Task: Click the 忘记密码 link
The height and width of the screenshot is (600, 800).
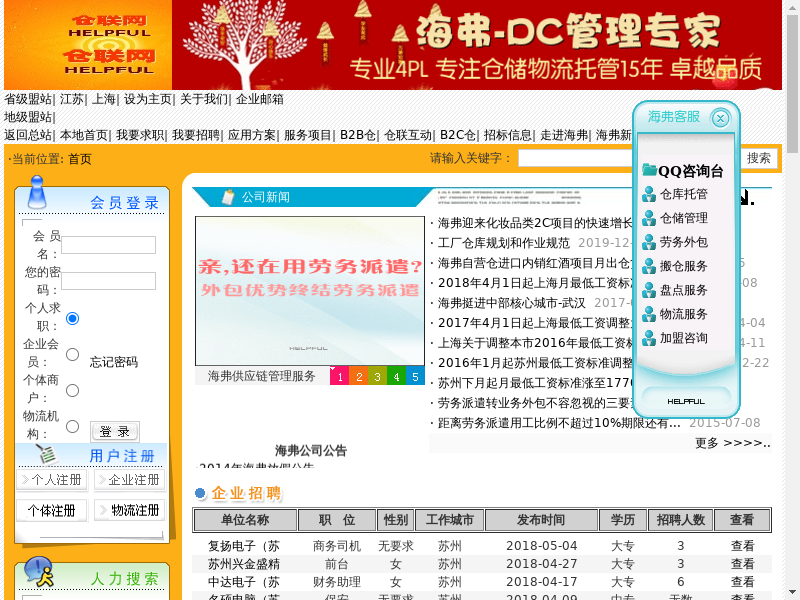Action: [x=114, y=362]
